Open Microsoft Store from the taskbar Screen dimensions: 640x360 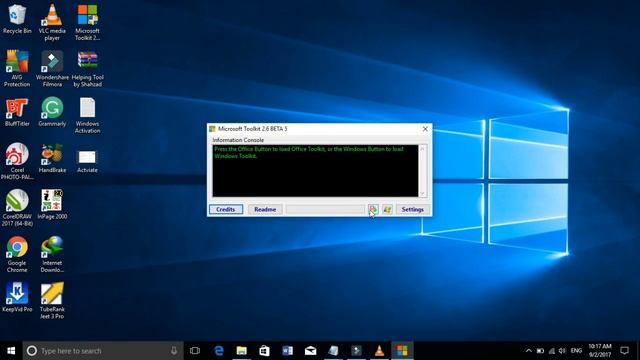(x=264, y=351)
